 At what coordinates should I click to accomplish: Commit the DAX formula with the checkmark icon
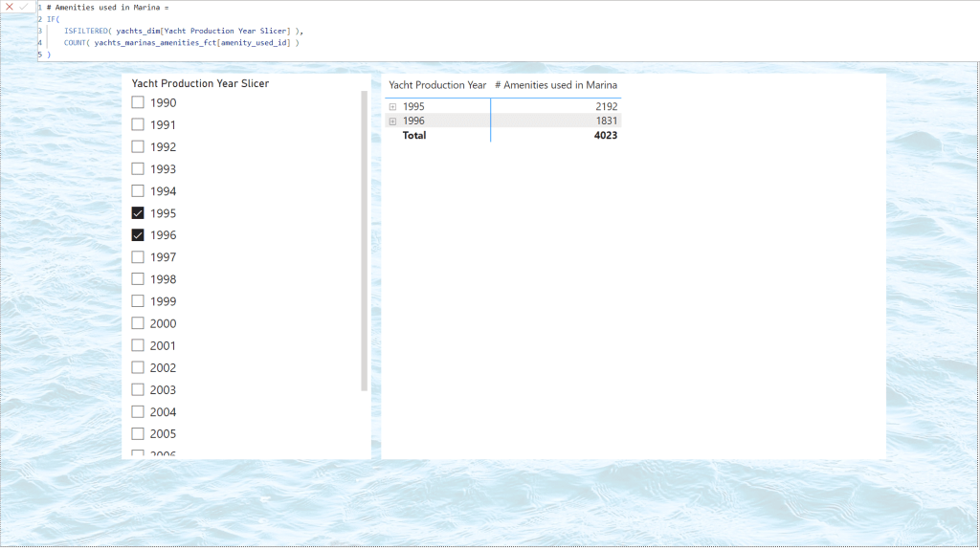coord(24,7)
